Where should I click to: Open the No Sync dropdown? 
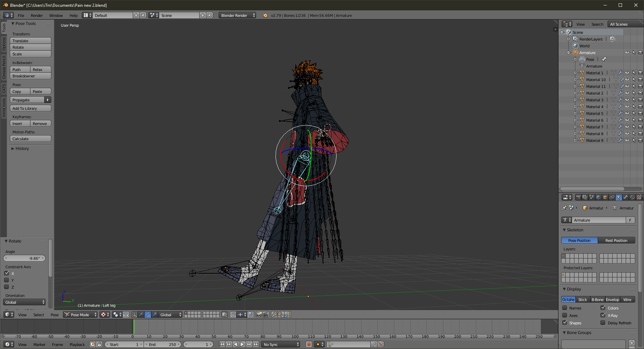281,345
